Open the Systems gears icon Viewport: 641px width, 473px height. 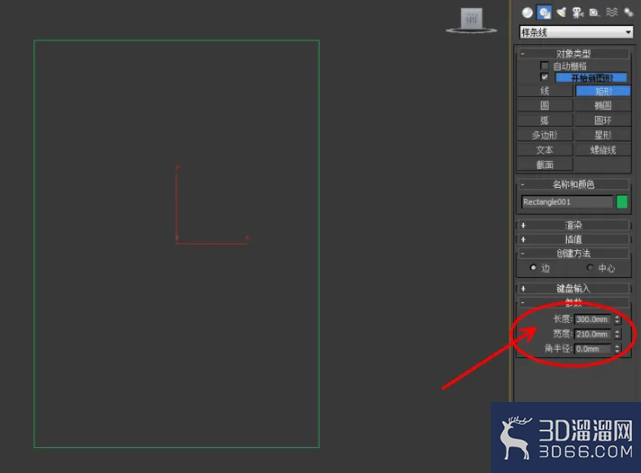pos(628,13)
